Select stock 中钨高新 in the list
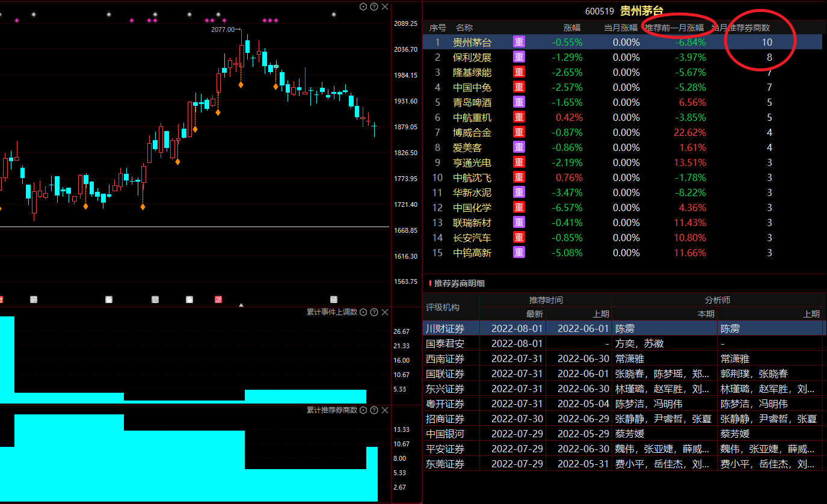 point(472,253)
